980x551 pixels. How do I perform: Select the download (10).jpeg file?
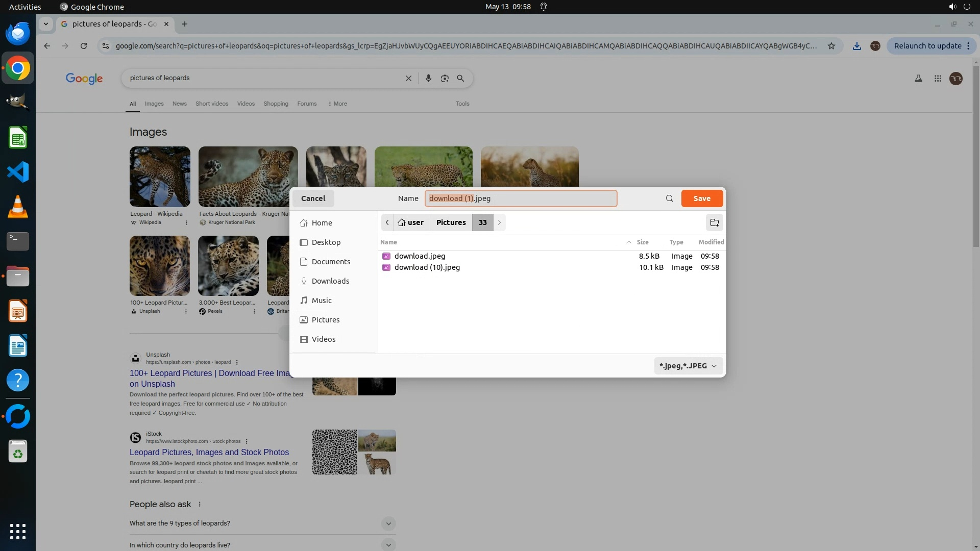click(427, 267)
